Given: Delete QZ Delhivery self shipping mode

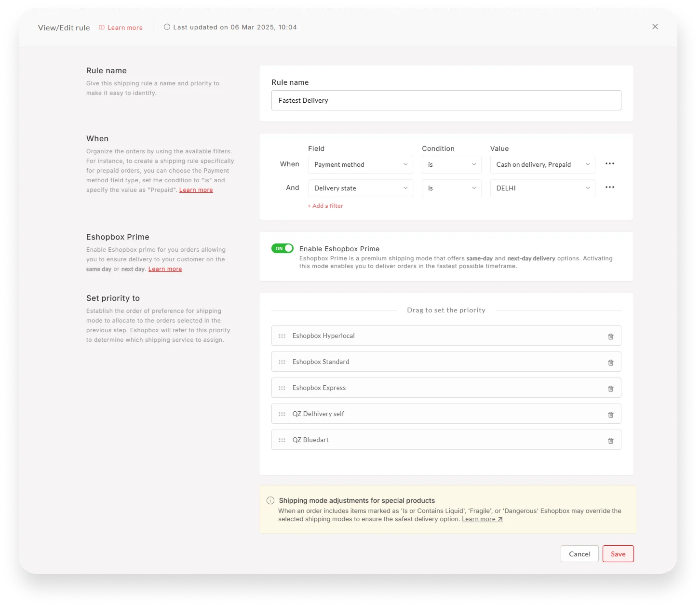Looking at the screenshot, I should click(610, 415).
